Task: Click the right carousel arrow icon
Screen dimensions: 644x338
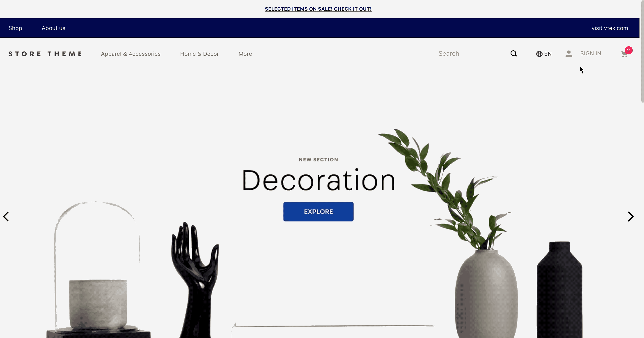Action: (x=630, y=217)
